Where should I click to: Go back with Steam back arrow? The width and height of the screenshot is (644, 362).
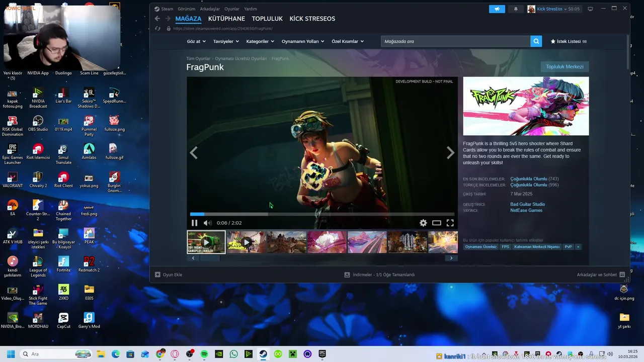click(157, 19)
